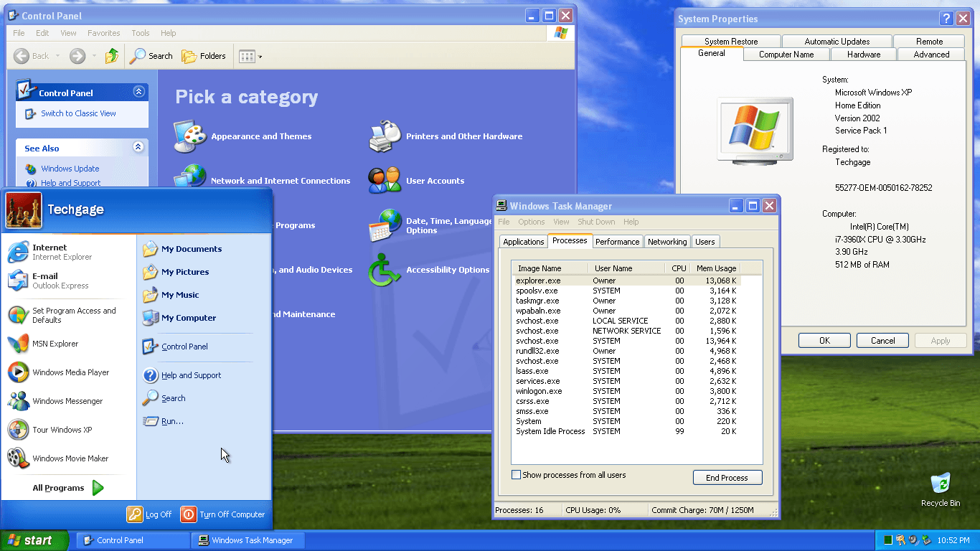
Task: Select explorer.exe process row
Action: (x=626, y=281)
